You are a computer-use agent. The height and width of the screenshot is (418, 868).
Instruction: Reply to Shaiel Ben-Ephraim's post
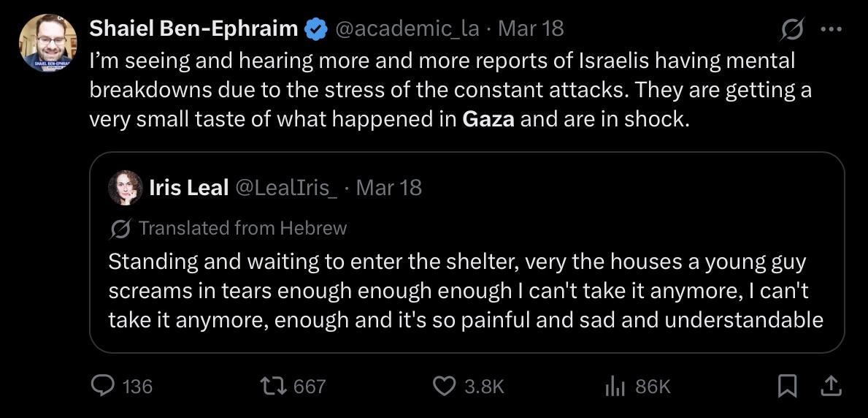103,386
